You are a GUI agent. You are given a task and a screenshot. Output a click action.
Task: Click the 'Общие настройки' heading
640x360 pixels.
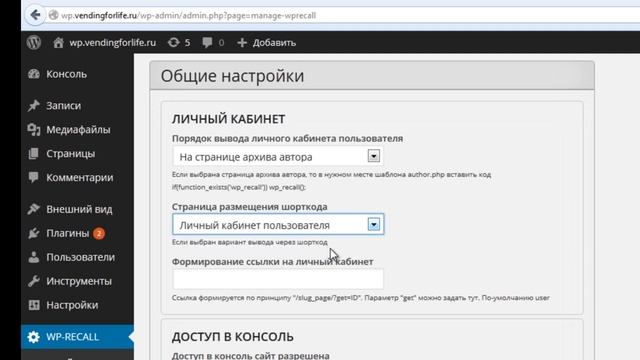[x=232, y=76]
